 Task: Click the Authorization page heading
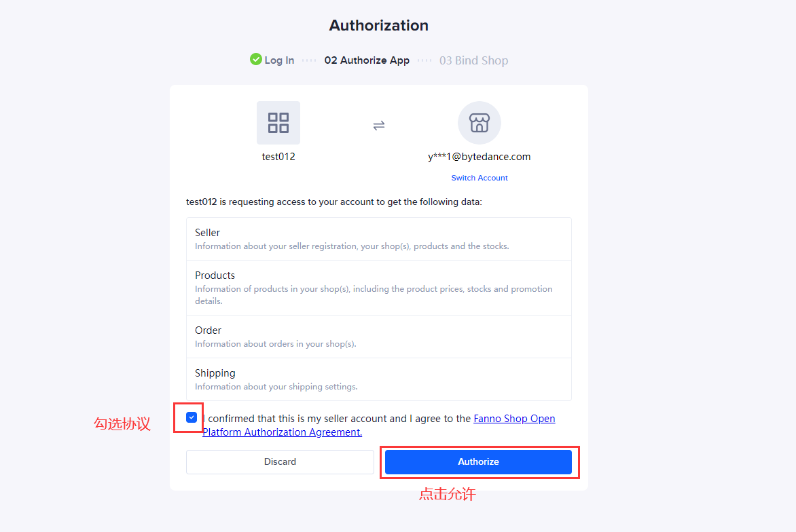pyautogui.click(x=379, y=25)
